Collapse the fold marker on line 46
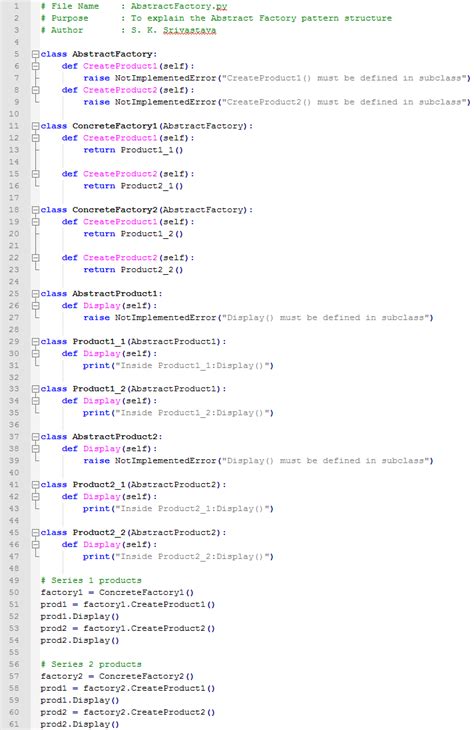This screenshot has width=474, height=730. pyautogui.click(x=35, y=545)
